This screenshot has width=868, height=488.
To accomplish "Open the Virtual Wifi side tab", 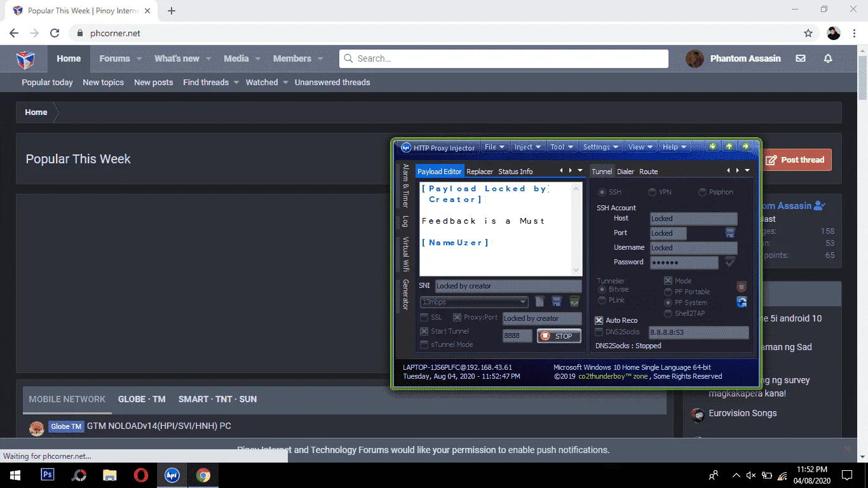I will 405,255.
